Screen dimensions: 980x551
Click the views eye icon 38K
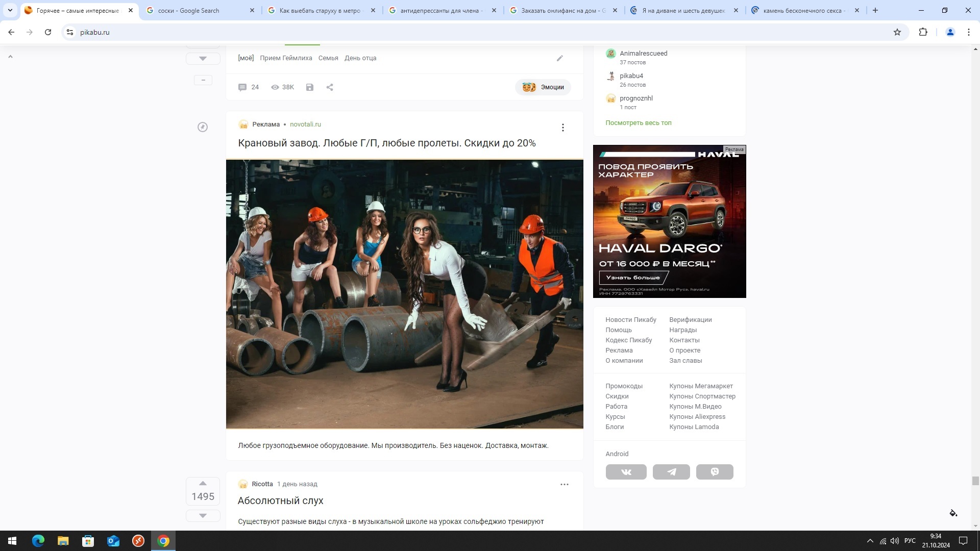282,87
